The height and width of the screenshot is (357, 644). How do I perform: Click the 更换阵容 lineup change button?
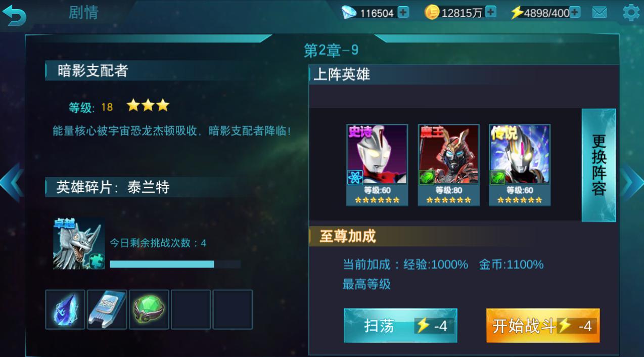(599, 165)
